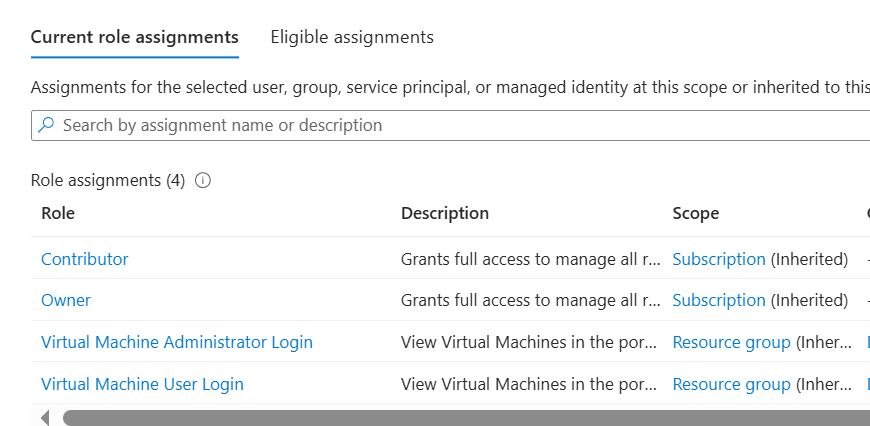This screenshot has width=870, height=426.
Task: Open Resource group for User Login row
Action: 732,384
